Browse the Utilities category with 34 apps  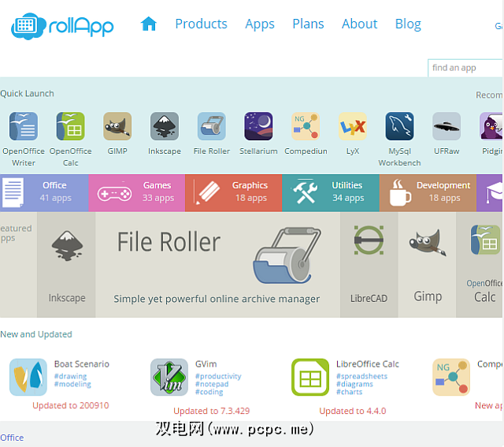coord(331,193)
